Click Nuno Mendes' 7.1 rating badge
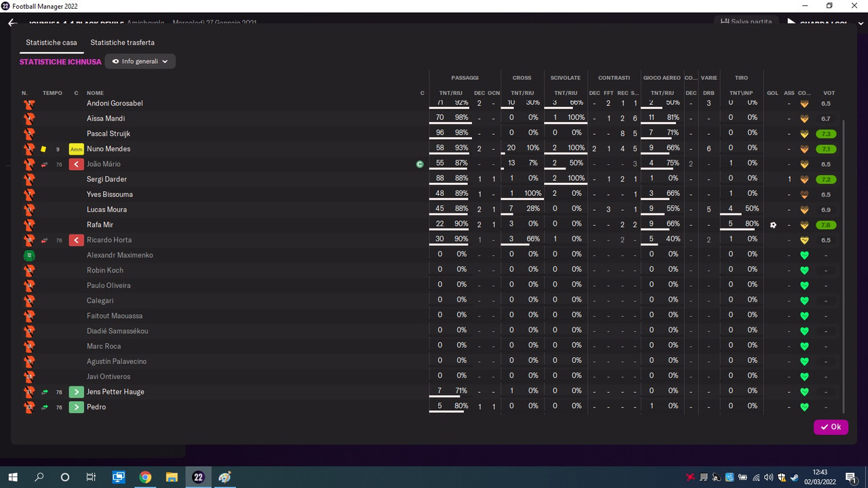The image size is (868, 488). [826, 149]
